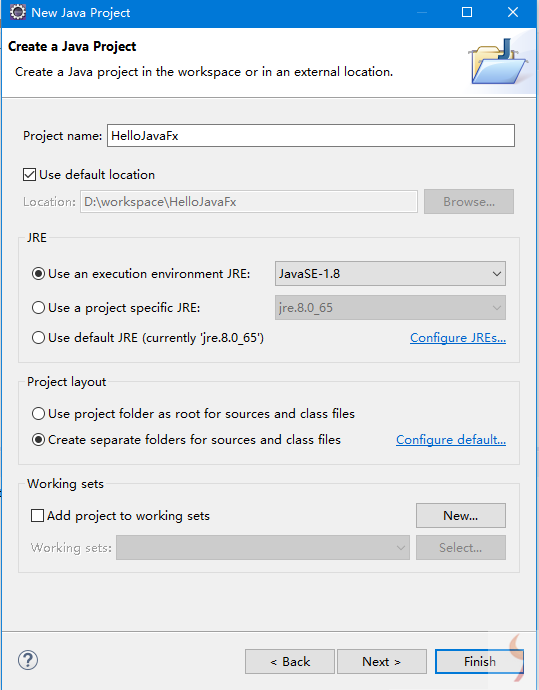Click the Finish button
This screenshot has height=690, width=539.
tap(480, 661)
